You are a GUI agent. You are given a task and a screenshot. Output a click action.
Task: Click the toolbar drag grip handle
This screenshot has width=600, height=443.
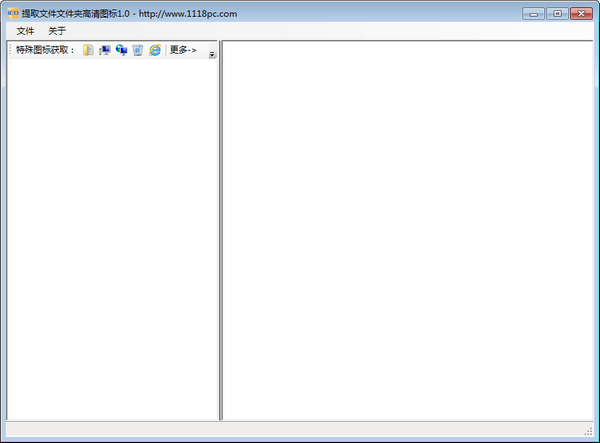point(10,50)
